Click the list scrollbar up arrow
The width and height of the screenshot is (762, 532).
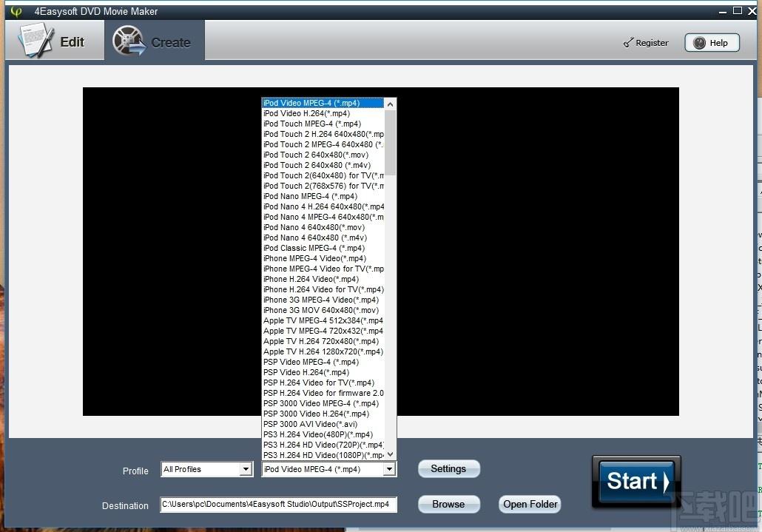click(x=390, y=104)
